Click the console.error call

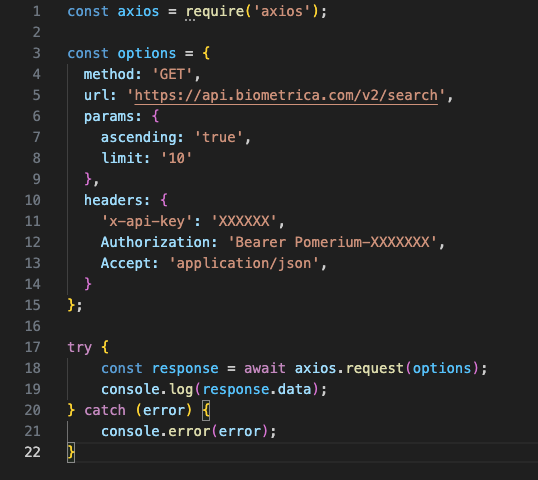pos(188,431)
